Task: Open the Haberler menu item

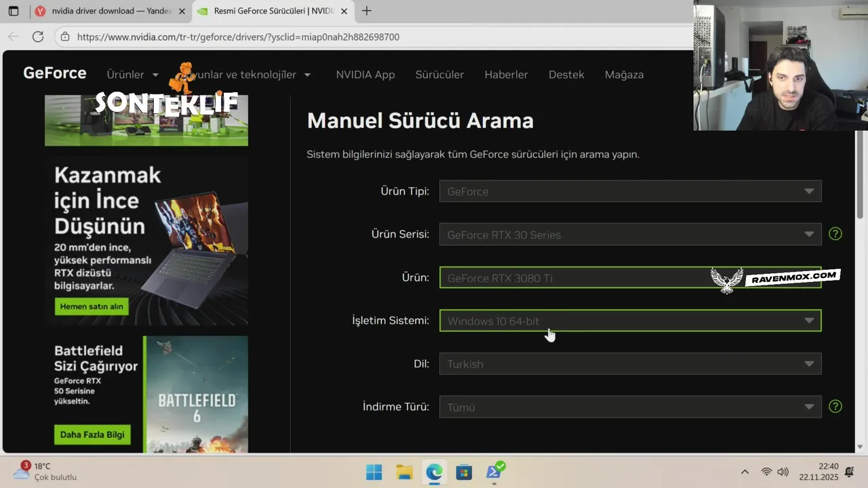Action: (x=506, y=75)
